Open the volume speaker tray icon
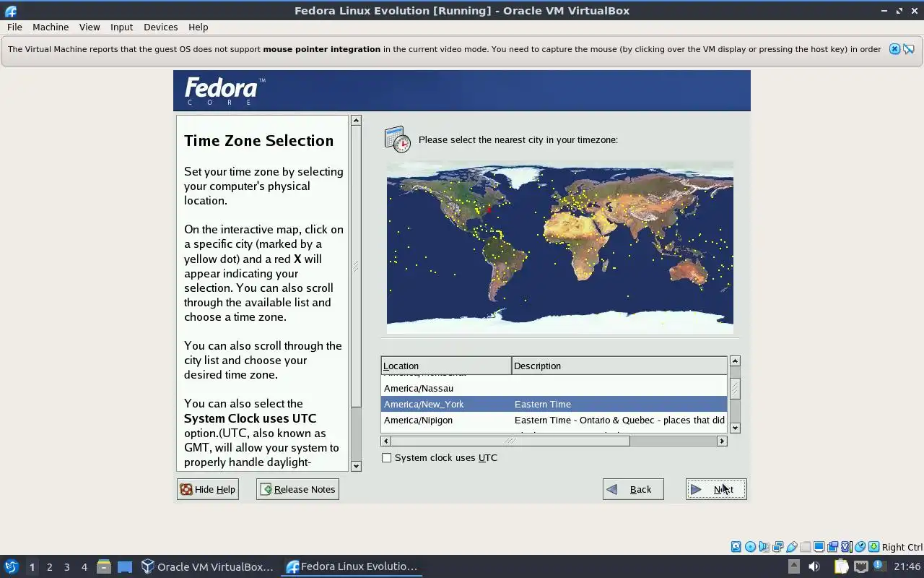 point(814,566)
